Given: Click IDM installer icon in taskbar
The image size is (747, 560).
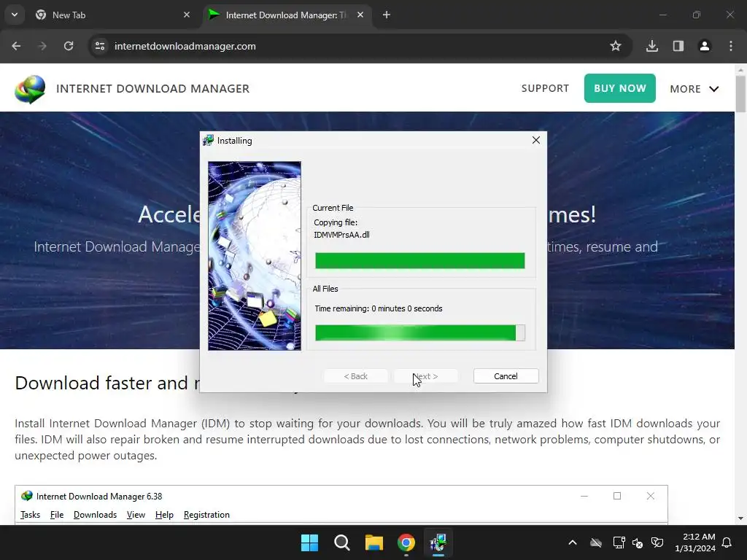Looking at the screenshot, I should 438,542.
